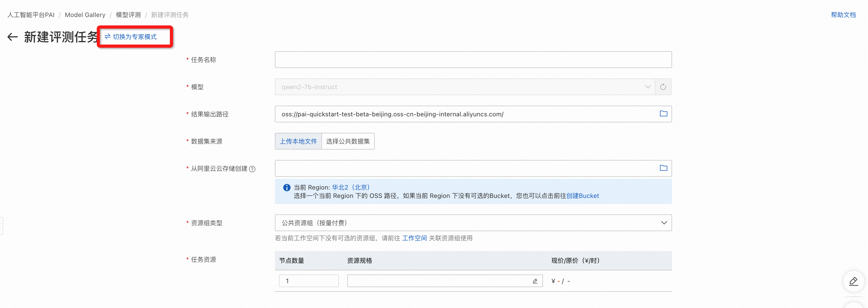Click the 现价/原价（¥/时）column header
Image resolution: width=868 pixels, height=308 pixels.
click(576, 260)
